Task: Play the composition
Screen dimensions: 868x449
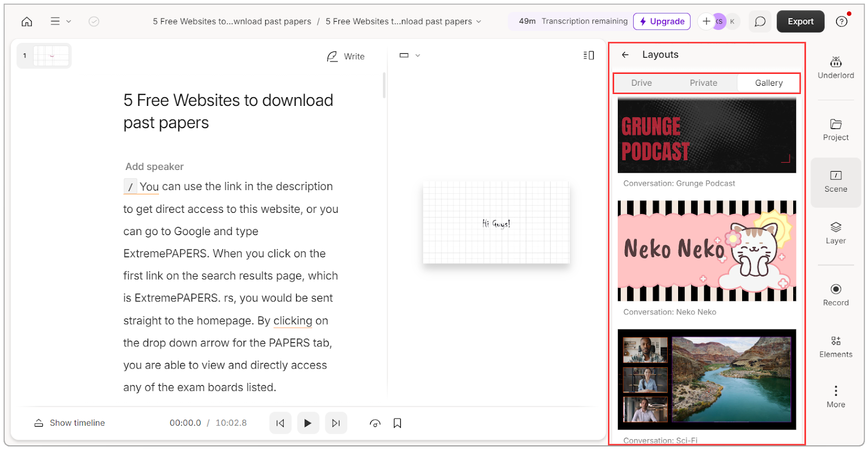Action: click(308, 423)
